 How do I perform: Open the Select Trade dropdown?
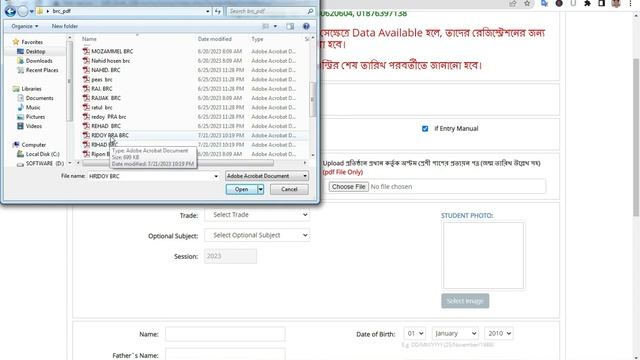pos(257,215)
